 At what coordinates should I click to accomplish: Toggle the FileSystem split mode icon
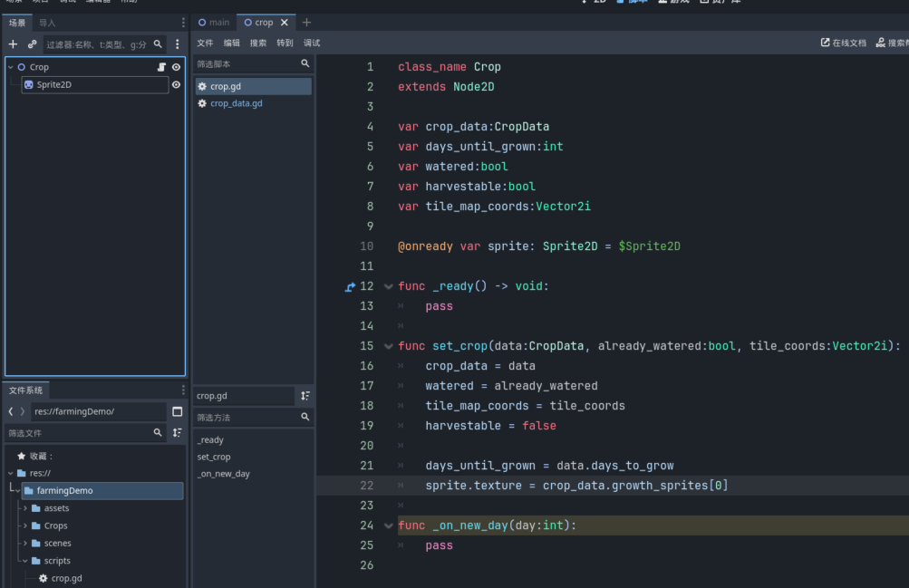pyautogui.click(x=177, y=411)
